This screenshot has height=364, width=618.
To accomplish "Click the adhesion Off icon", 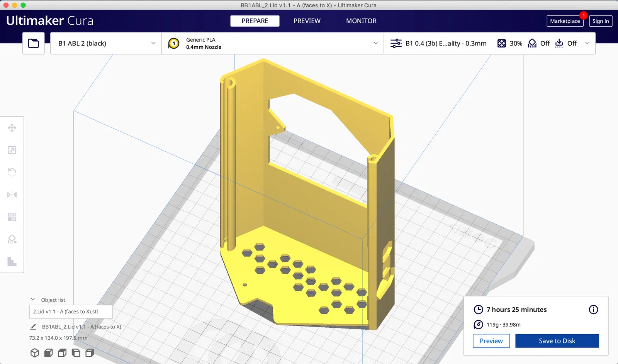I will 559,43.
